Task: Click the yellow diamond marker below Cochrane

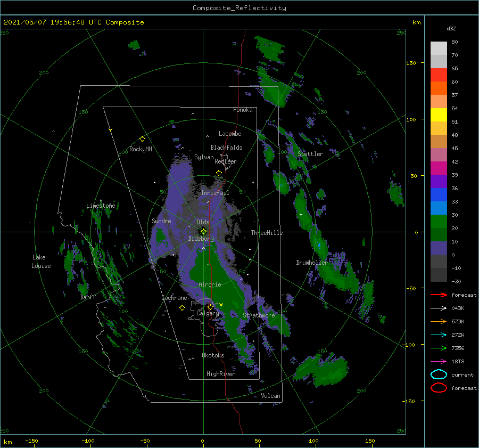Action: pos(182,308)
